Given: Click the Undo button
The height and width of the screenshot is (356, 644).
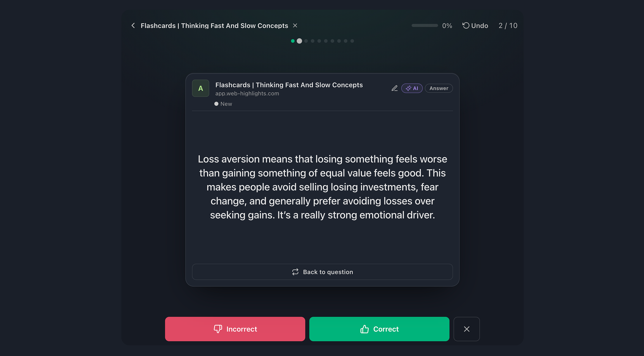Looking at the screenshot, I should (475, 26).
